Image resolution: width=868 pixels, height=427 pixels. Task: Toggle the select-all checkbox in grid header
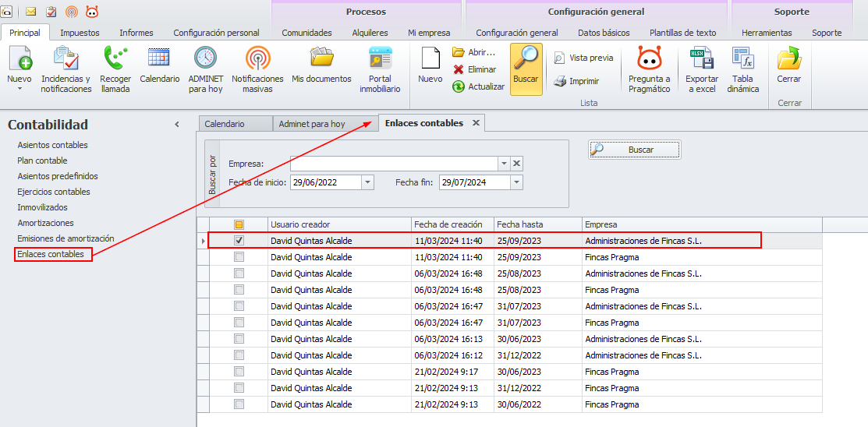click(x=239, y=224)
